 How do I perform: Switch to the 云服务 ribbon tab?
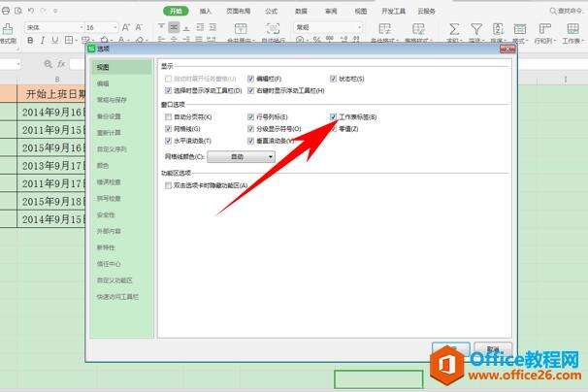(x=426, y=11)
